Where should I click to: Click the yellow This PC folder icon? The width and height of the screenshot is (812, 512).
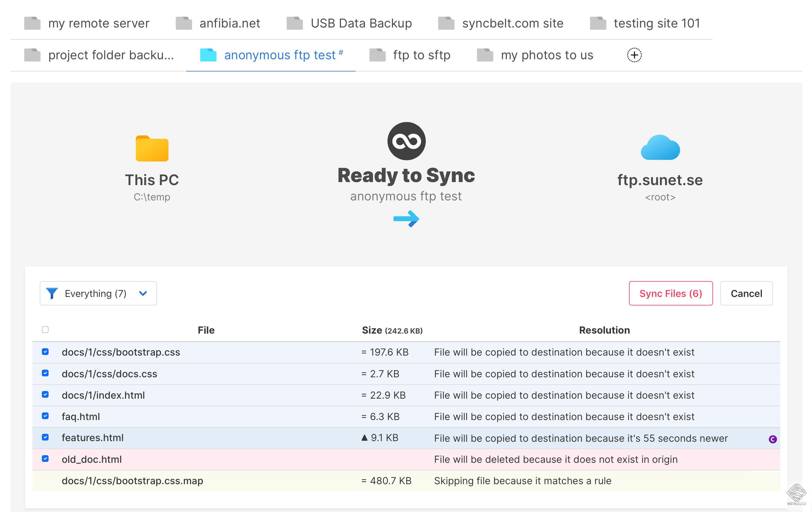152,149
